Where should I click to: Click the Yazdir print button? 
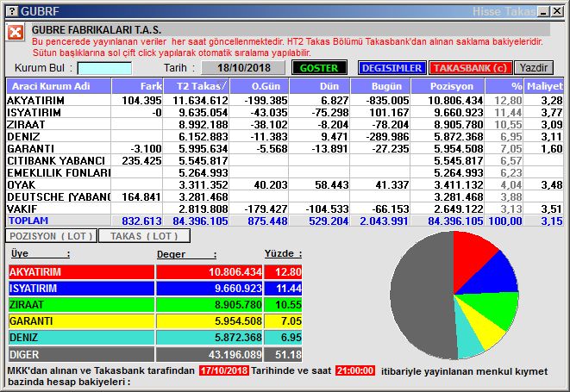pos(533,68)
